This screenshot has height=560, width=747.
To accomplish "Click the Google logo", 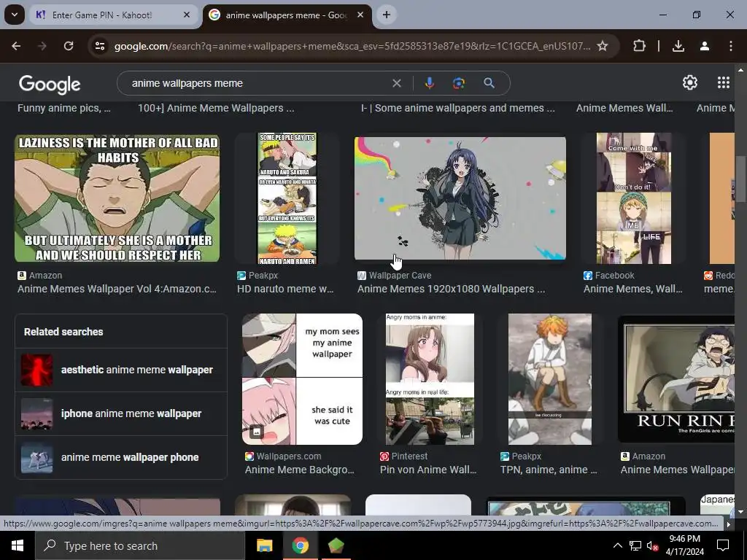I will 50,85.
